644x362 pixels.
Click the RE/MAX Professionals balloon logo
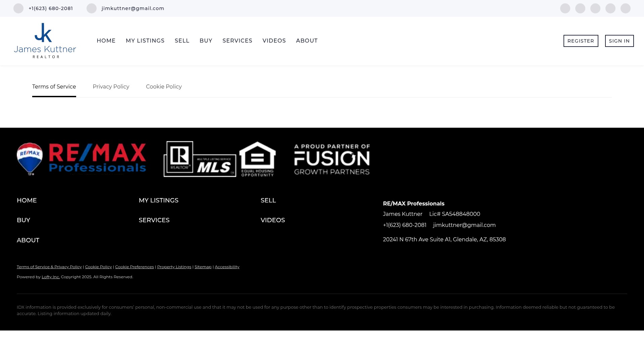[82, 159]
